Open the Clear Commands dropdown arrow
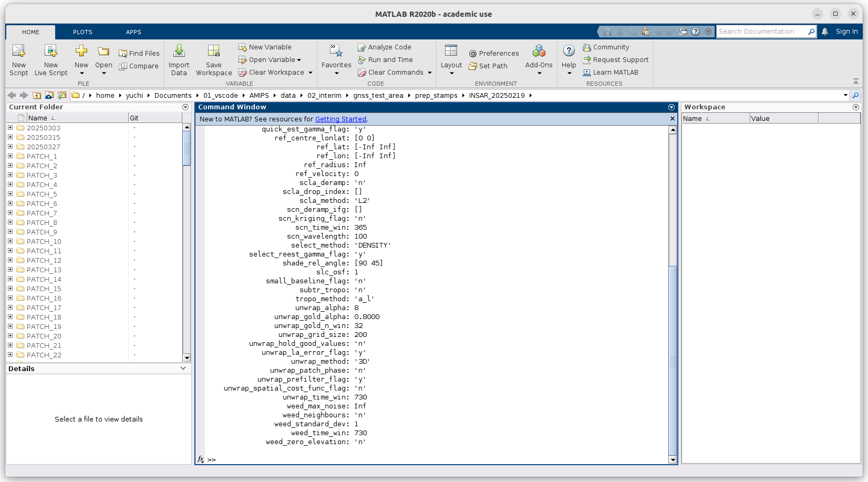Viewport: 868px width, 482px height. (430, 73)
